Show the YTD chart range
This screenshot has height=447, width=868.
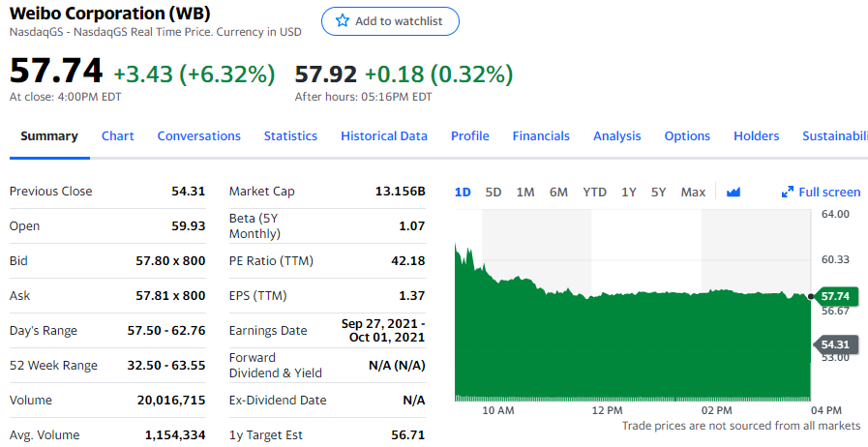coord(594,192)
